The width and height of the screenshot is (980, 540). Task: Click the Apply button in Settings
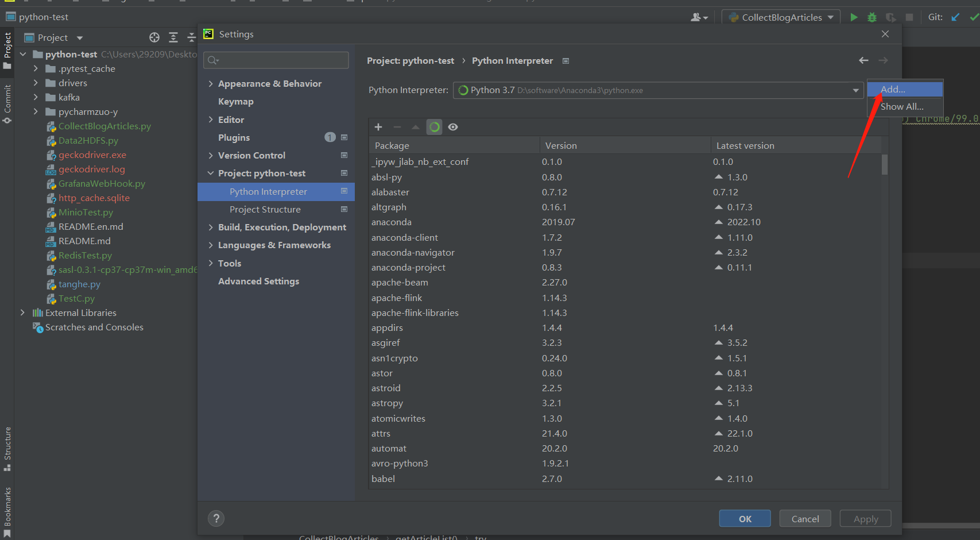866,519
